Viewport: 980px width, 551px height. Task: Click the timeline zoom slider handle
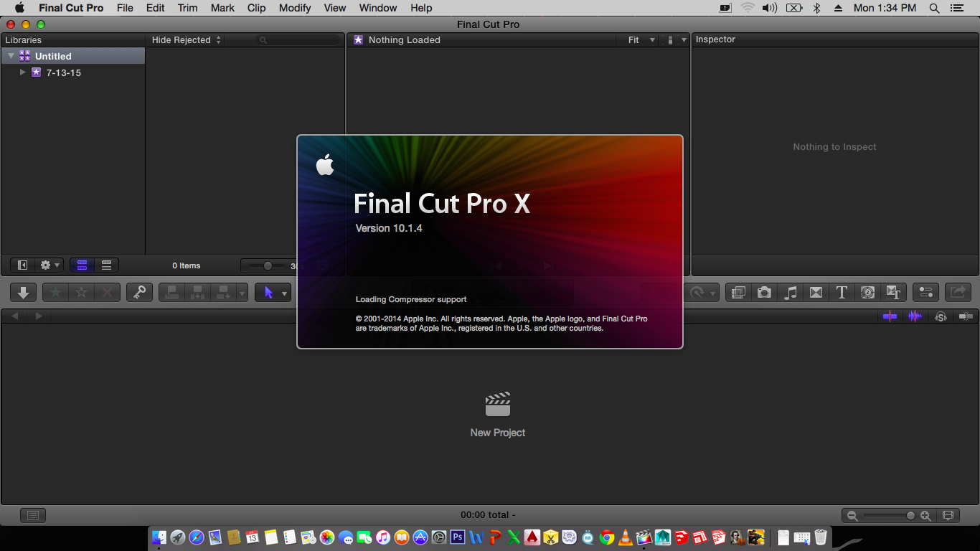[x=910, y=515]
